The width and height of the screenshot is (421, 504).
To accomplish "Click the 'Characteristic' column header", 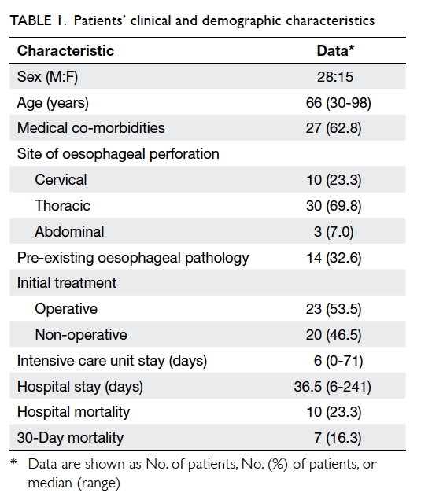I will [x=65, y=51].
